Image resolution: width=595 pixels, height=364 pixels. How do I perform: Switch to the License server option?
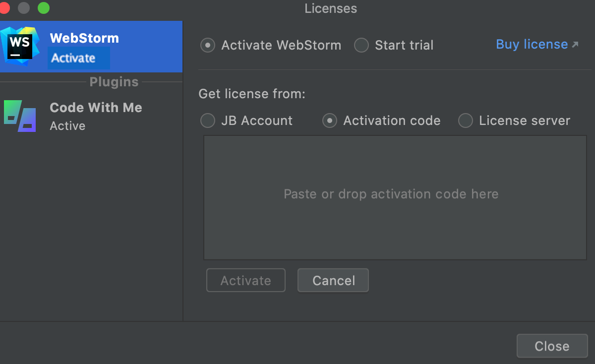(466, 121)
